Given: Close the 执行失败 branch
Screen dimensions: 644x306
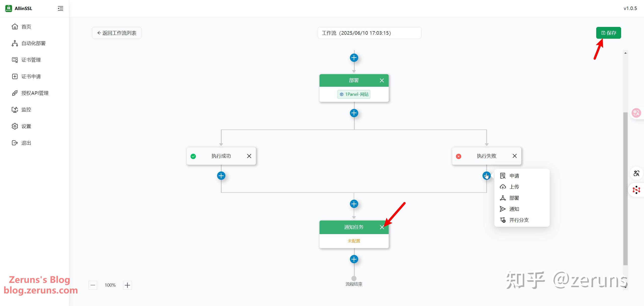Looking at the screenshot, I should coord(514,156).
